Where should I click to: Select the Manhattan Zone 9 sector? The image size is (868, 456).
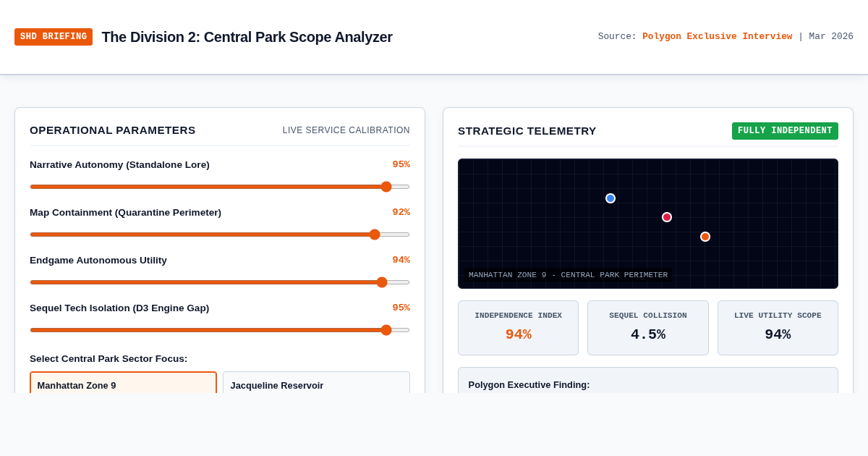pos(123,383)
